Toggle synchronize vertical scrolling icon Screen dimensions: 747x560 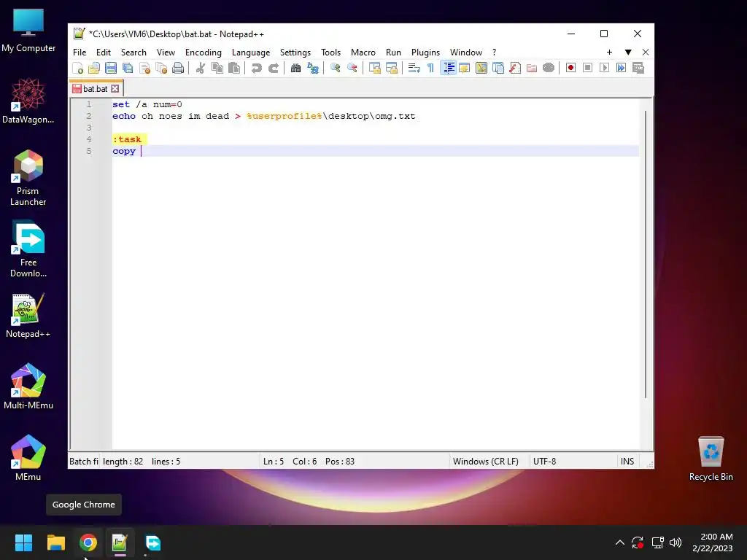coord(375,68)
